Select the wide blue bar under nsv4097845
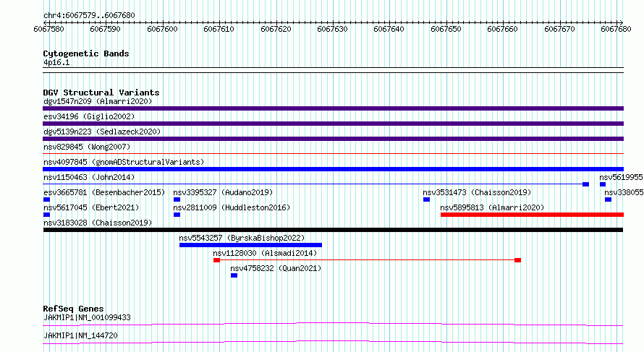 pos(333,169)
